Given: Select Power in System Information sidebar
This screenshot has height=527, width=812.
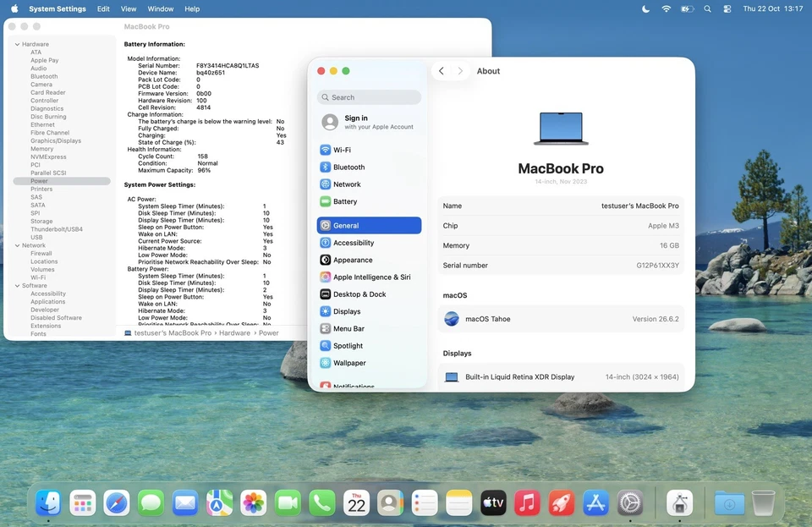Looking at the screenshot, I should (x=62, y=181).
